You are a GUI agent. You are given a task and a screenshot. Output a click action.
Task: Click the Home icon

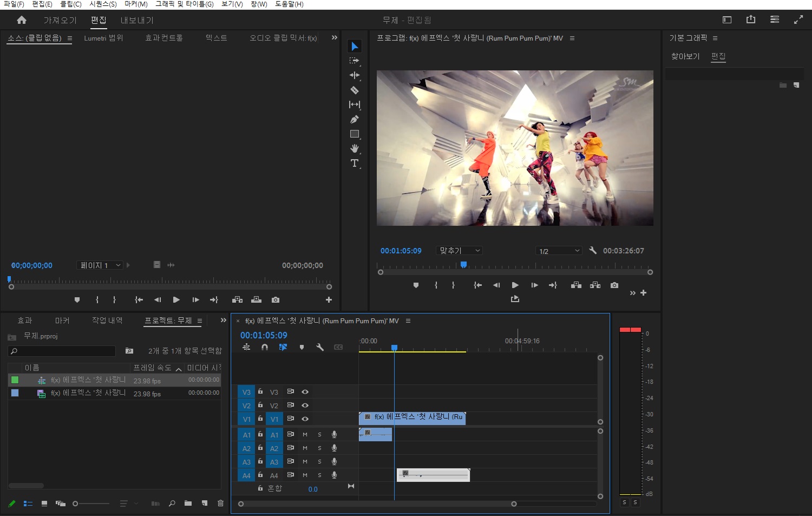pos(22,20)
